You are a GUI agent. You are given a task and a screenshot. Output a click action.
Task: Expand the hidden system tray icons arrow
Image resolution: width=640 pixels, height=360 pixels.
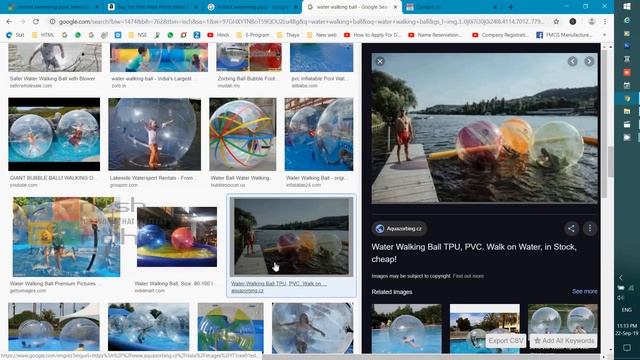pyautogui.click(x=621, y=278)
